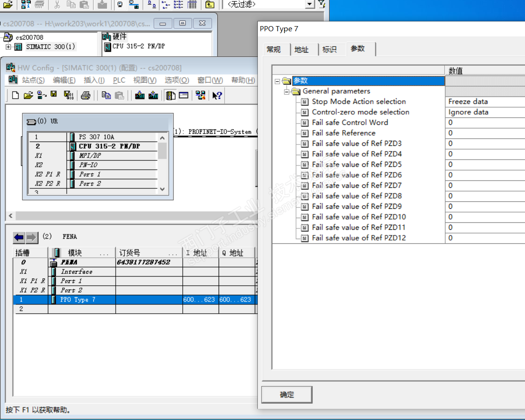Click the Copy icon in HW Config toolbar
This screenshot has height=420, width=525.
[106, 96]
